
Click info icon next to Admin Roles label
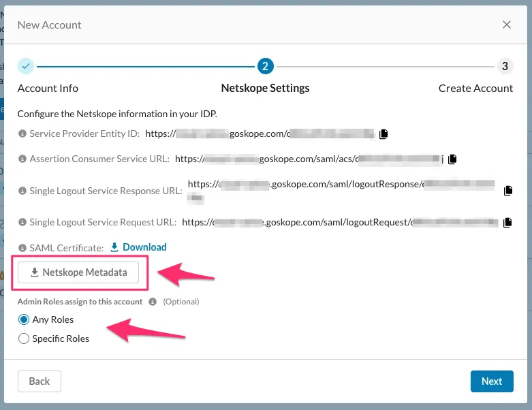(153, 302)
